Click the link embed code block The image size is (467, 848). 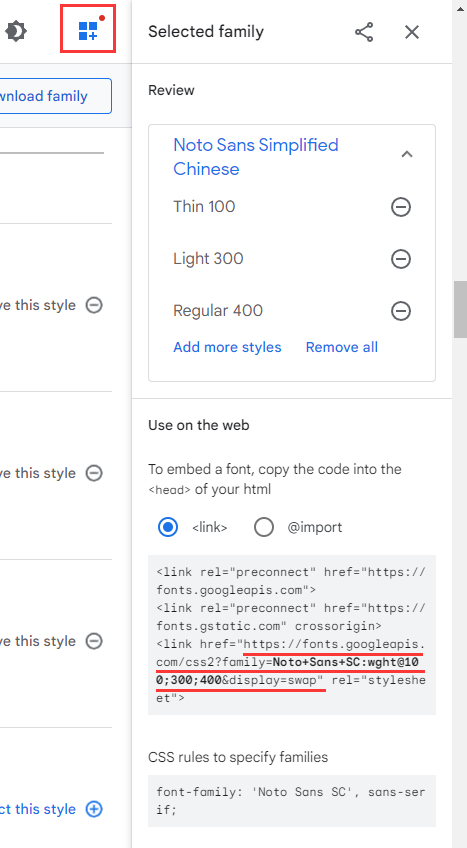point(292,635)
